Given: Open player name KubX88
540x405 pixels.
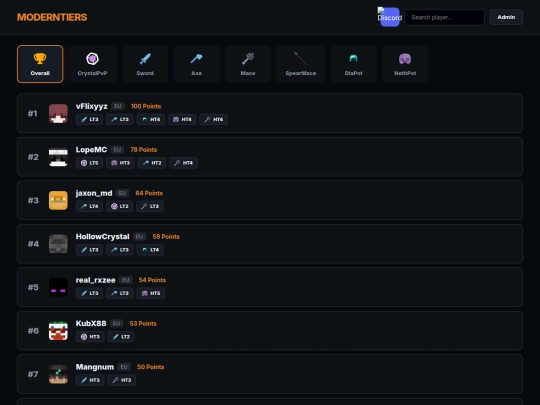Looking at the screenshot, I should pyautogui.click(x=91, y=323).
